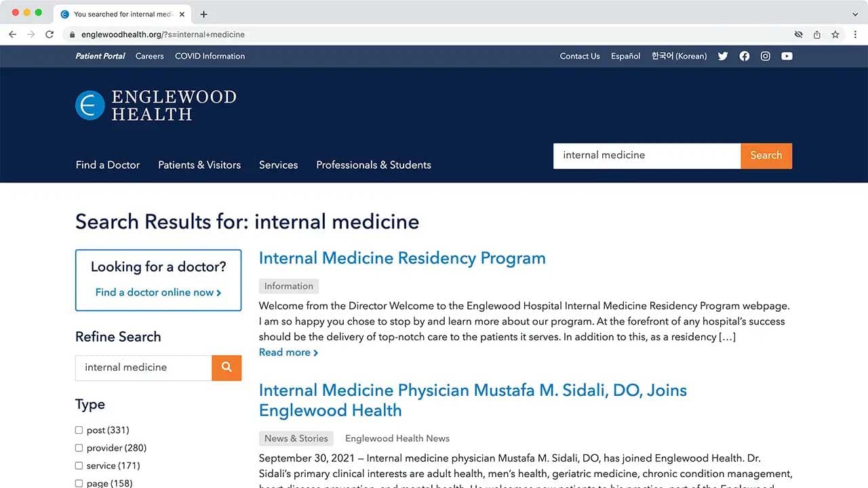Open COVID Information link
868x488 pixels.
210,56
